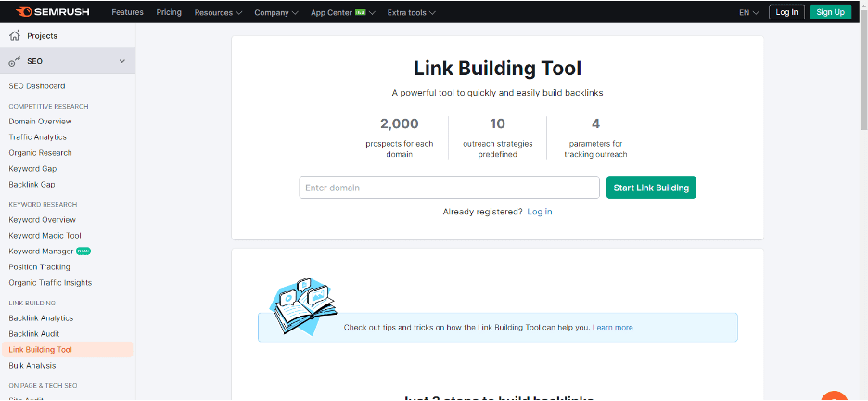Click the SEO key icon in sidebar
The width and height of the screenshot is (868, 401).
coord(15,61)
